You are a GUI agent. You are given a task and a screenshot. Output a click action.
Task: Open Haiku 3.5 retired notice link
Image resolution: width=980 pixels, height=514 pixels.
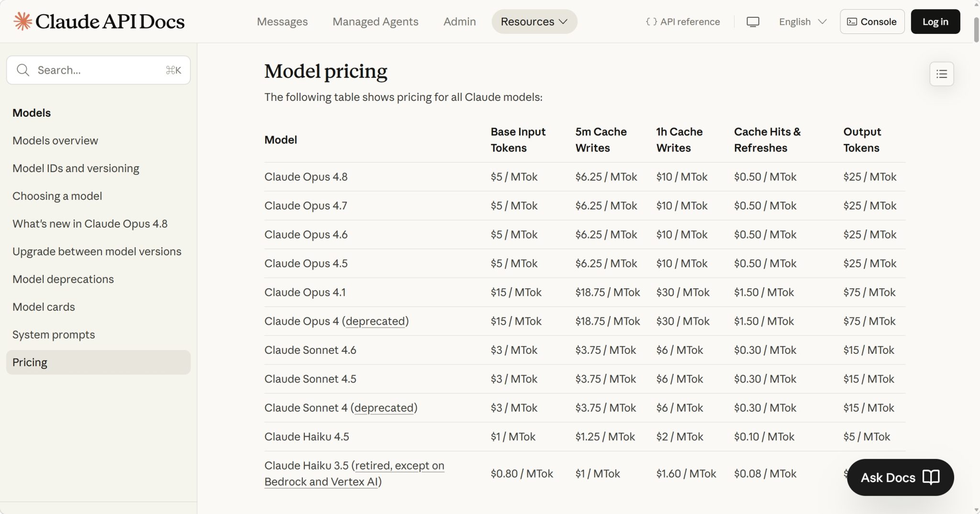click(354, 473)
